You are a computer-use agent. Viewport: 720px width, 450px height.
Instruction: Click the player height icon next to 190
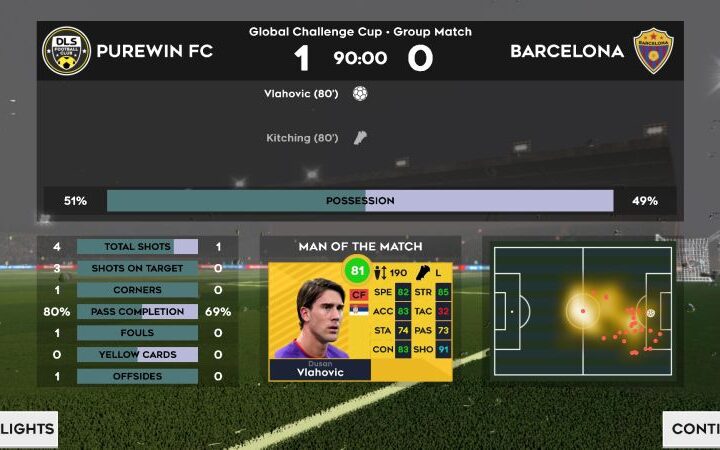point(380,273)
